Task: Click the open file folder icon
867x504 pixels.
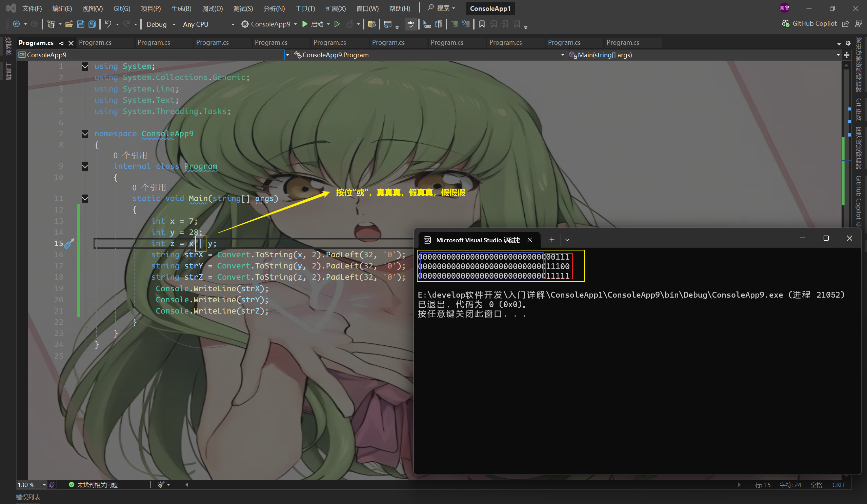Action: [69, 24]
